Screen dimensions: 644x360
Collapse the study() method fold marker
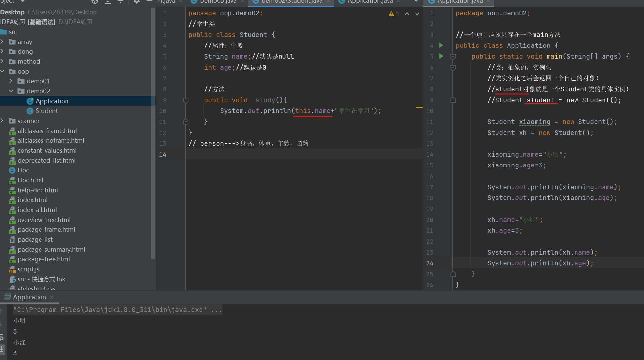[186, 100]
